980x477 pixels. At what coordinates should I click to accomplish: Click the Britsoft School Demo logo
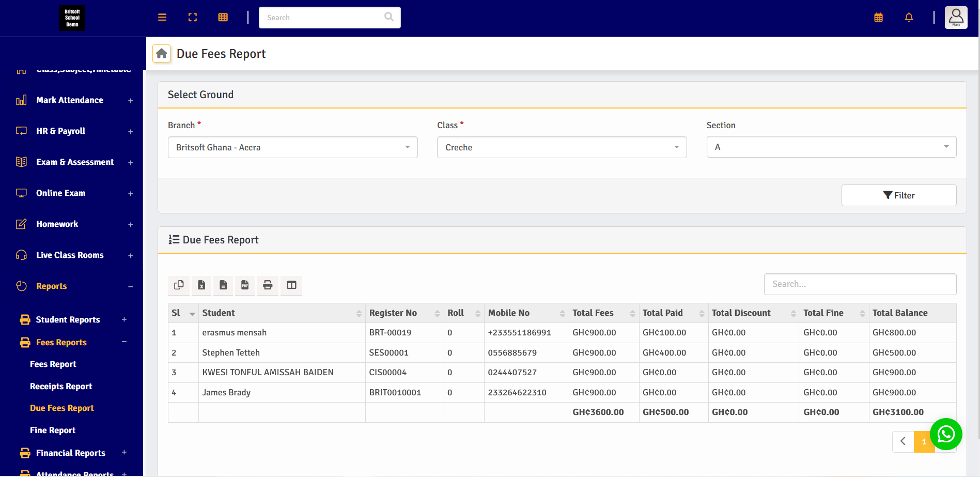tap(72, 18)
